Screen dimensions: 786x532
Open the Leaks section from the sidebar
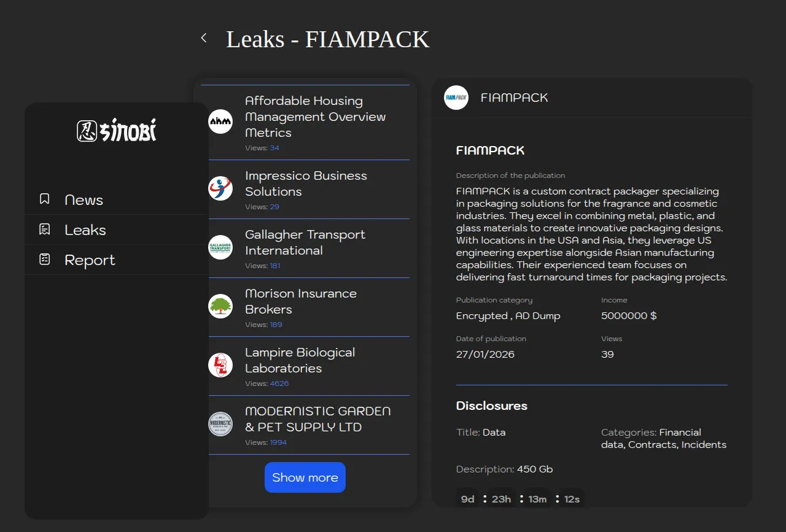[85, 230]
